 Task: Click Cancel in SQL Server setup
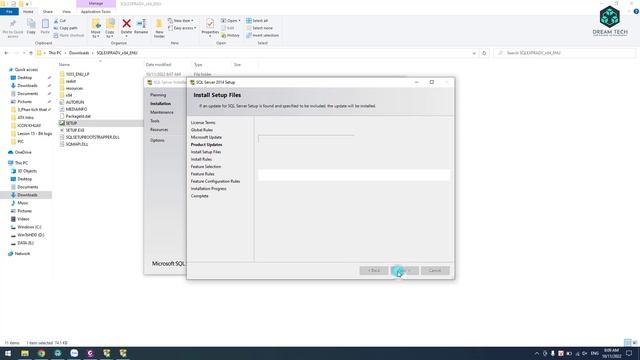[x=435, y=271]
